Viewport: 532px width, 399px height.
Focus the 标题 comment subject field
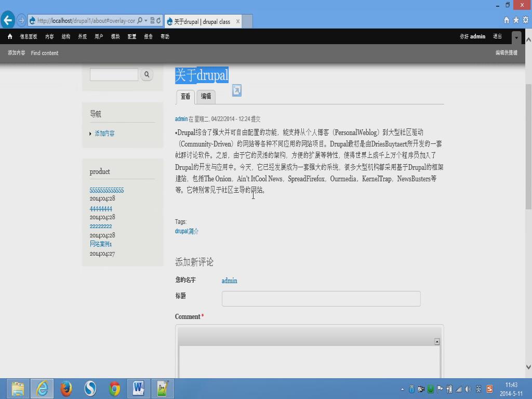click(x=321, y=299)
